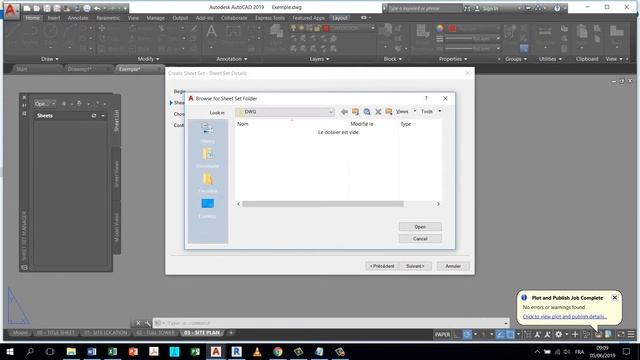Expand the Draw panel dropdown
This screenshot has height=360, width=640.
point(50,59)
